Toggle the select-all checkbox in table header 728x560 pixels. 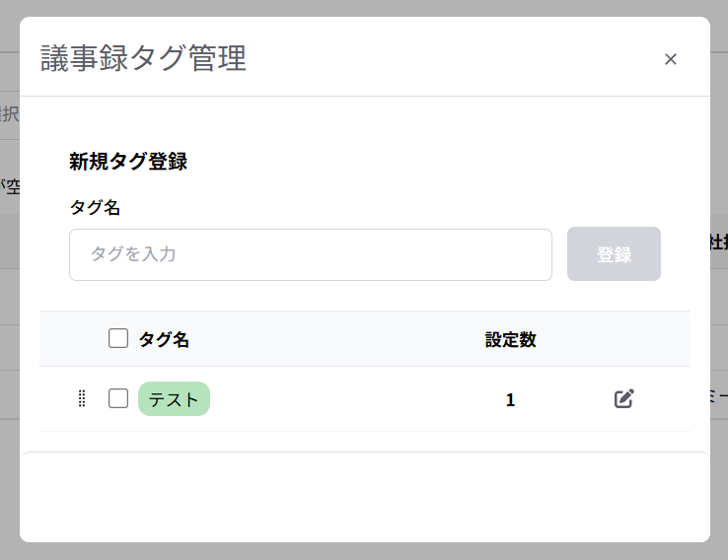pos(118,339)
